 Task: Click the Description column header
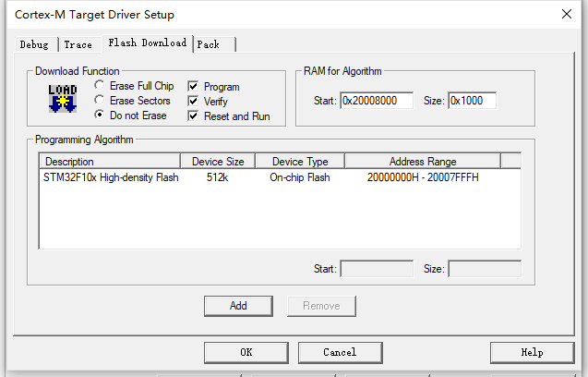(x=110, y=162)
